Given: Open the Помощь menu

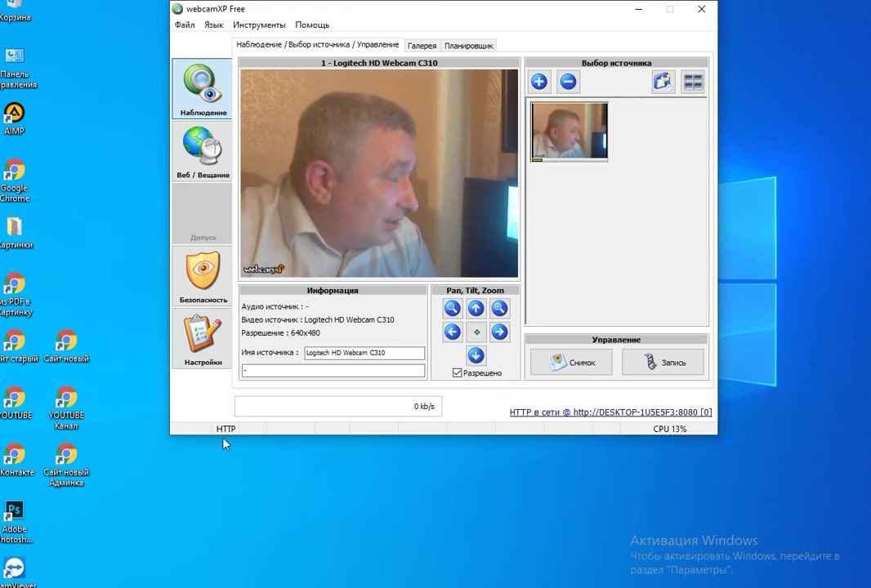Looking at the screenshot, I should click(312, 25).
